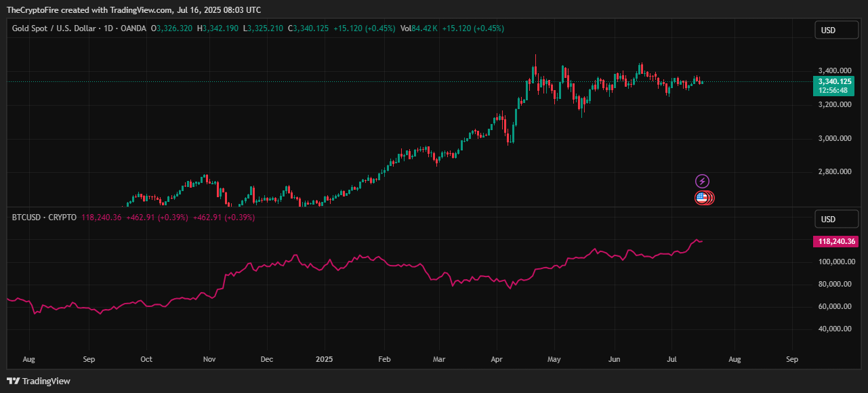
Task: Click the volume reading Vol84.42K
Action: 418,28
